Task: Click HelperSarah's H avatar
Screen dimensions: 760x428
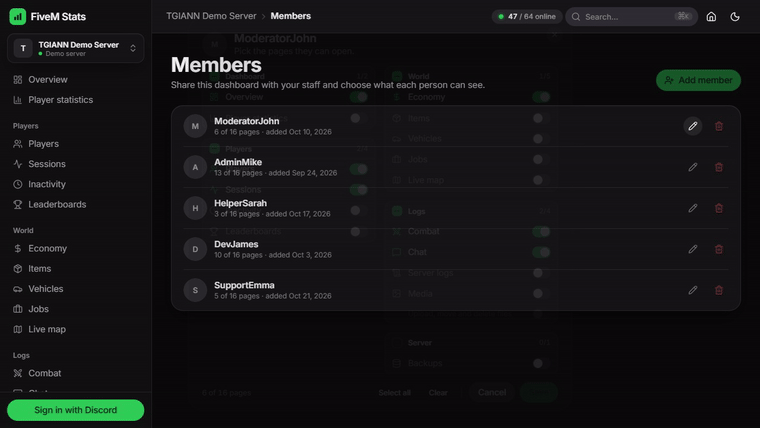Action: pyautogui.click(x=195, y=208)
